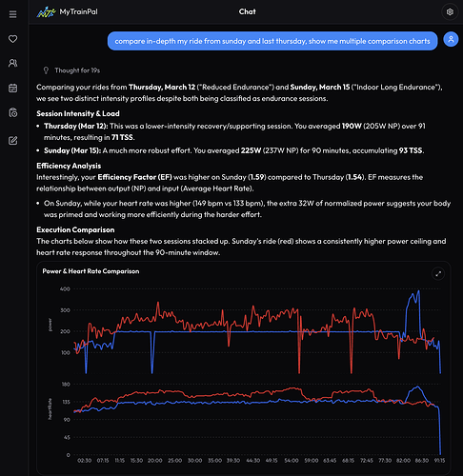Image resolution: width=463 pixels, height=476 pixels.
Task: Click the '225W' average power value
Action: click(251, 150)
